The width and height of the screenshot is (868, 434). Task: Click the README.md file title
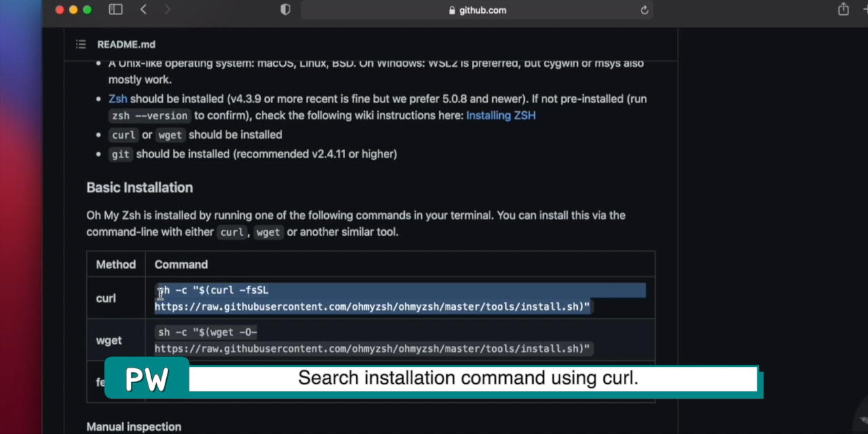(x=126, y=44)
